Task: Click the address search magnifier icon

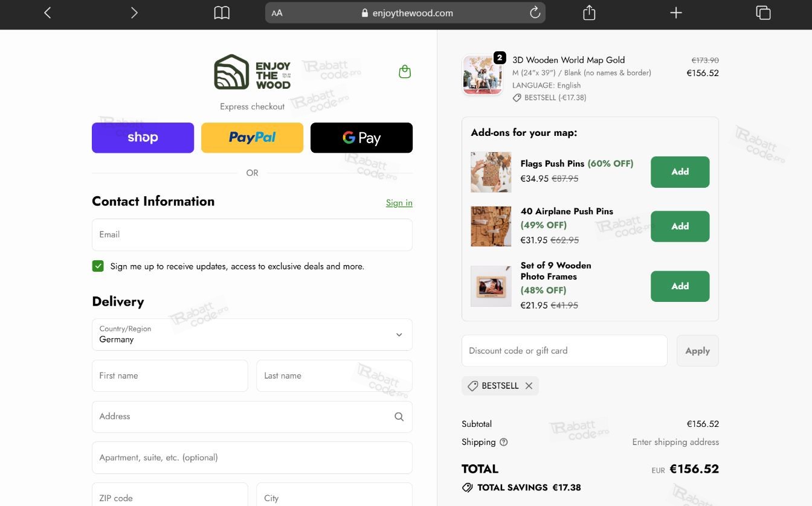Action: [399, 417]
